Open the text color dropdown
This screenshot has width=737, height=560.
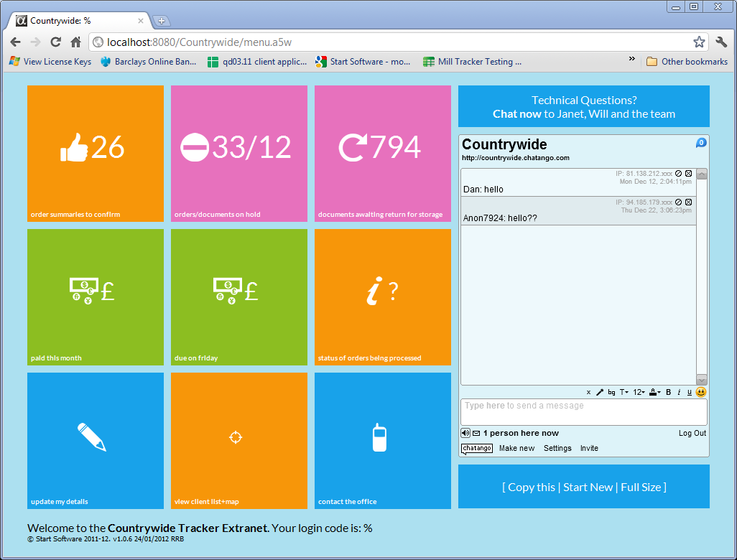click(x=654, y=392)
